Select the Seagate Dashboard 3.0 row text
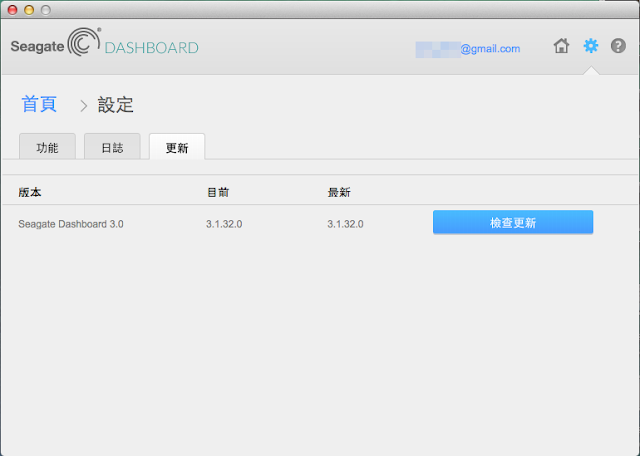 [x=71, y=224]
